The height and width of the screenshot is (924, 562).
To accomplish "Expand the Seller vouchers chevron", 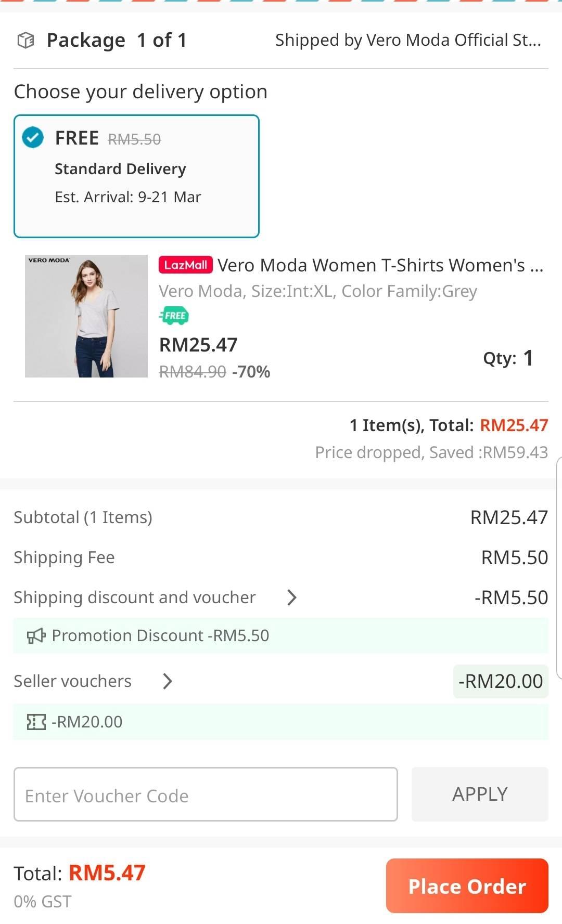I will (167, 681).
